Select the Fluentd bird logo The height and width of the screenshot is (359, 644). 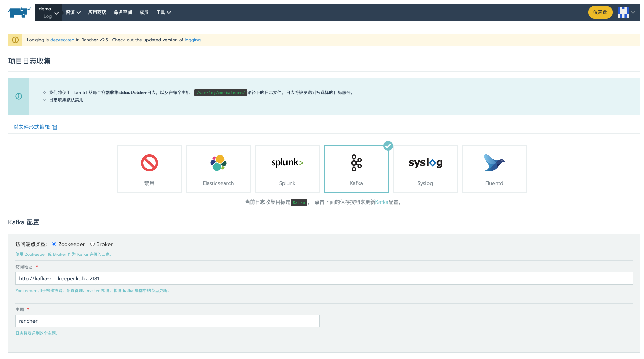(494, 163)
